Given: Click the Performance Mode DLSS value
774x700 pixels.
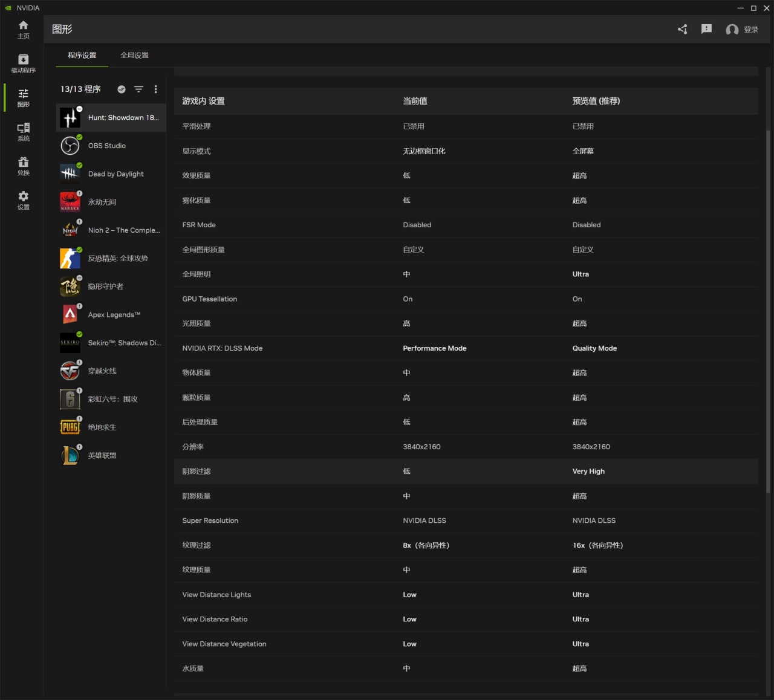Looking at the screenshot, I should tap(435, 348).
